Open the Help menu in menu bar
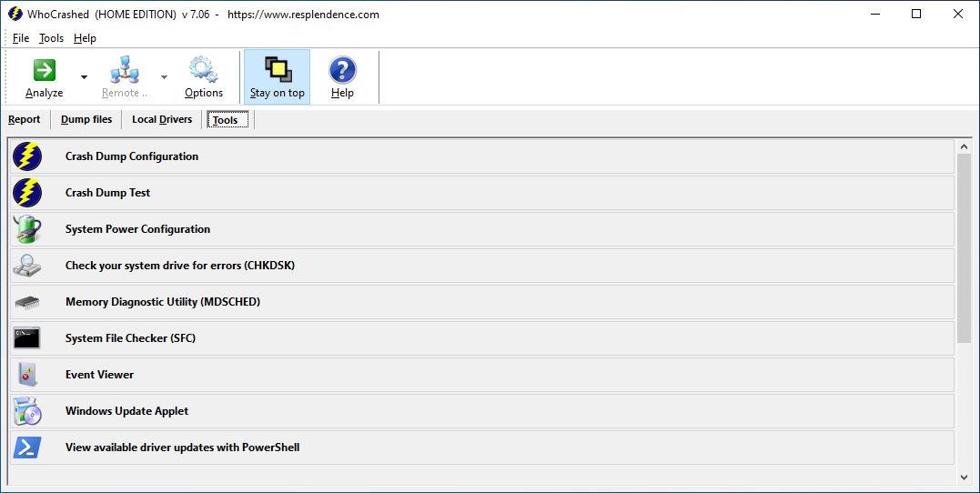Image resolution: width=980 pixels, height=493 pixels. pyautogui.click(x=85, y=38)
